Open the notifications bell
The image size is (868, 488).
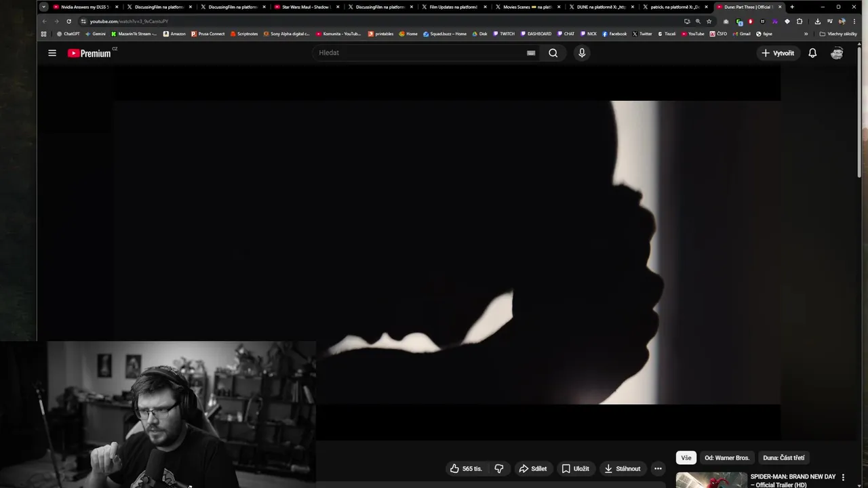812,53
